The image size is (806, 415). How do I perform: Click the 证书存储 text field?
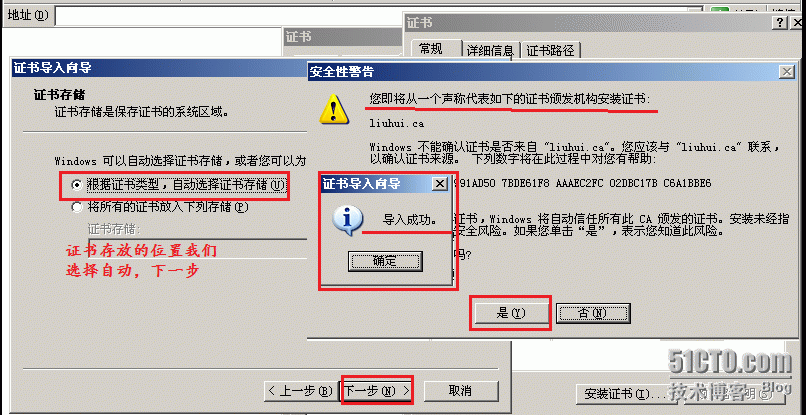(198, 245)
